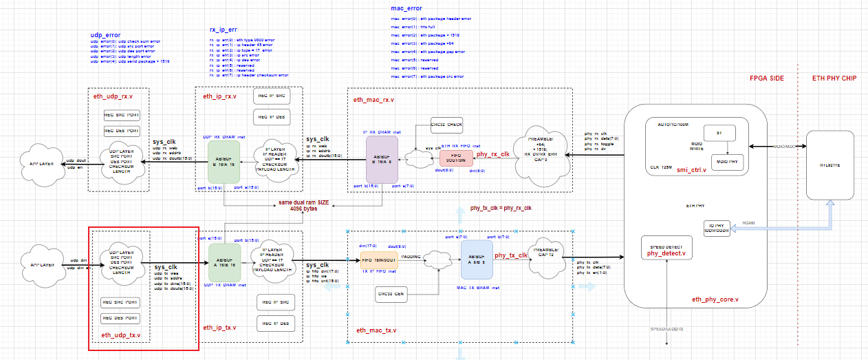Select the CRC32 GEN box
The height and width of the screenshot is (360, 868).
392,295
